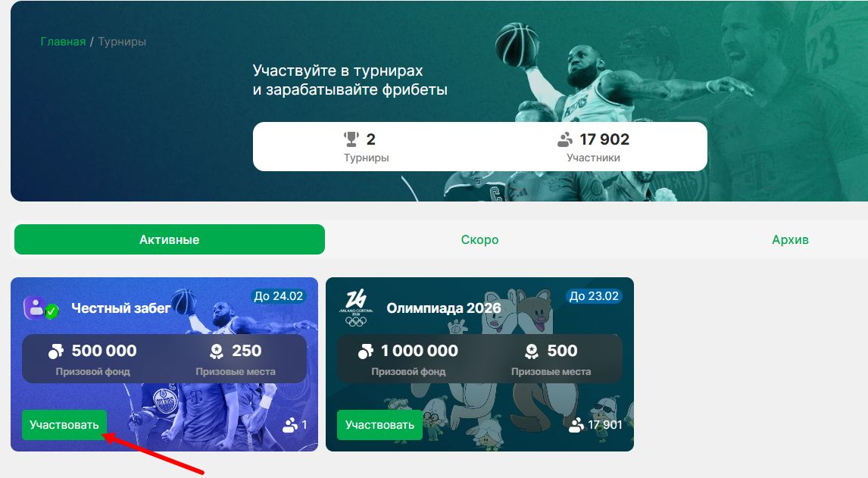This screenshot has width=868, height=478.
Task: Open the Скоро tab
Action: (x=479, y=239)
